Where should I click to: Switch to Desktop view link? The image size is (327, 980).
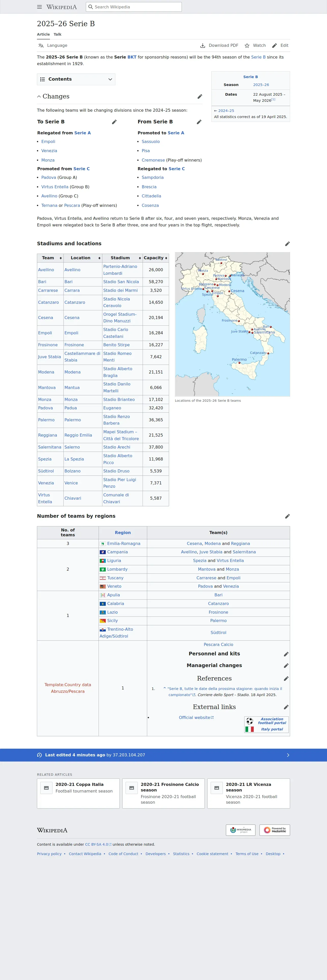pyautogui.click(x=273, y=854)
